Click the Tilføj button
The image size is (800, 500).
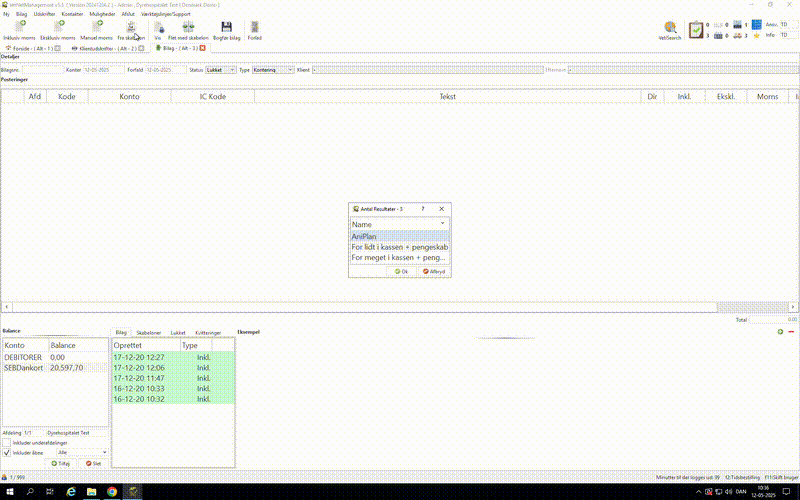pyautogui.click(x=61, y=463)
